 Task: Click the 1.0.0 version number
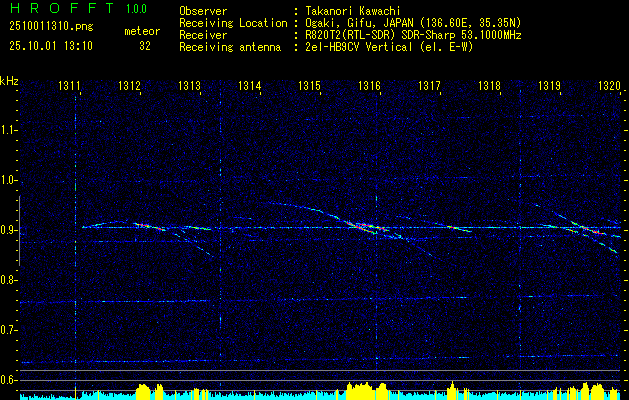(136, 9)
